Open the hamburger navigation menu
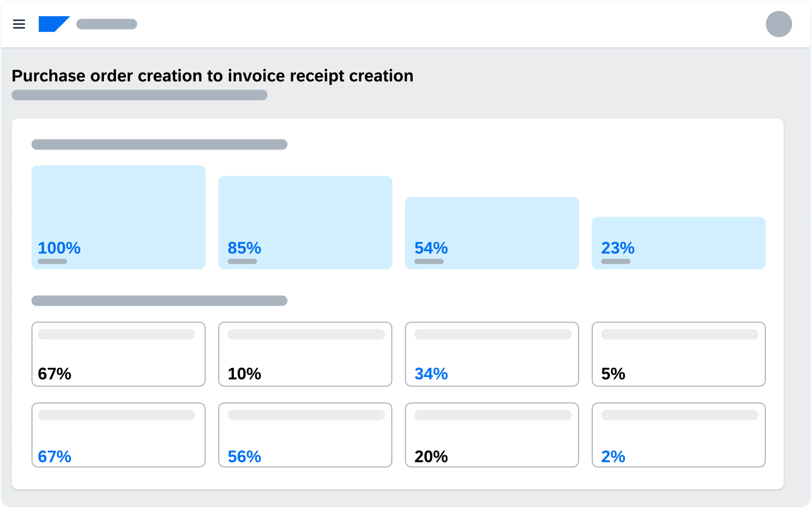The width and height of the screenshot is (812, 508). tap(19, 24)
